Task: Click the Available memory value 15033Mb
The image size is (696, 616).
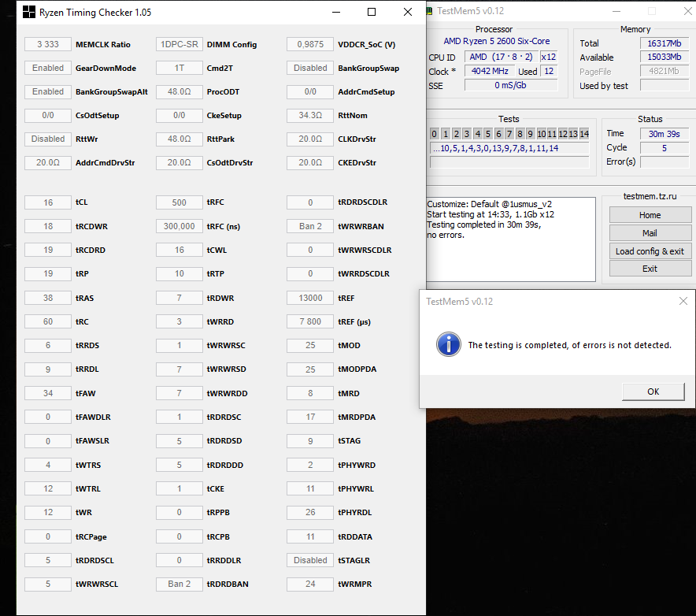Action: click(664, 57)
